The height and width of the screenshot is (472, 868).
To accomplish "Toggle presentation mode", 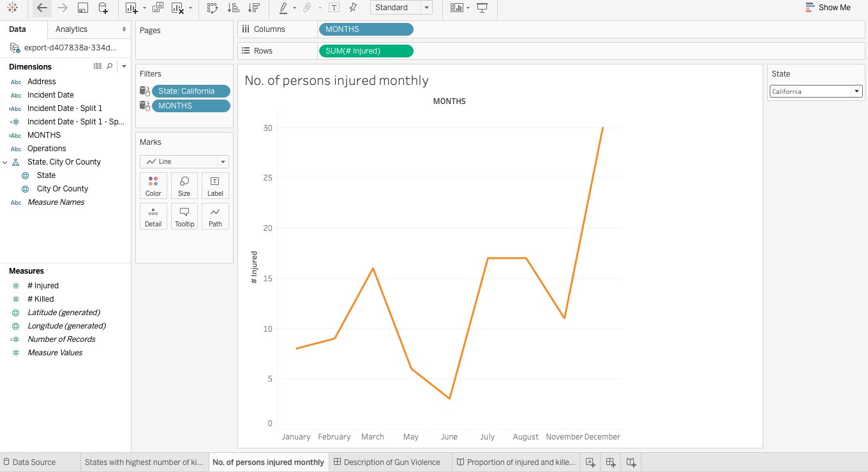I will tap(482, 8).
